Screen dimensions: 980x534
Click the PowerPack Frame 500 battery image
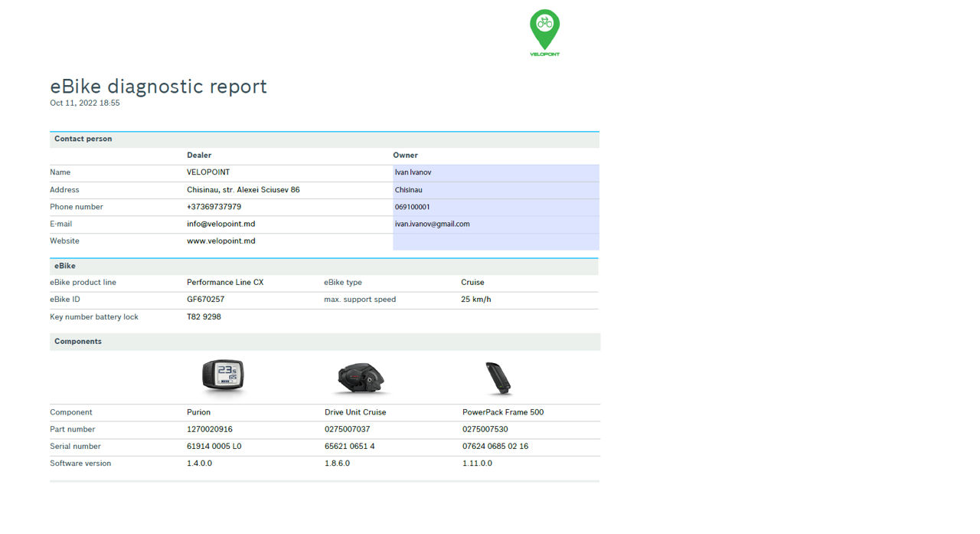click(499, 378)
